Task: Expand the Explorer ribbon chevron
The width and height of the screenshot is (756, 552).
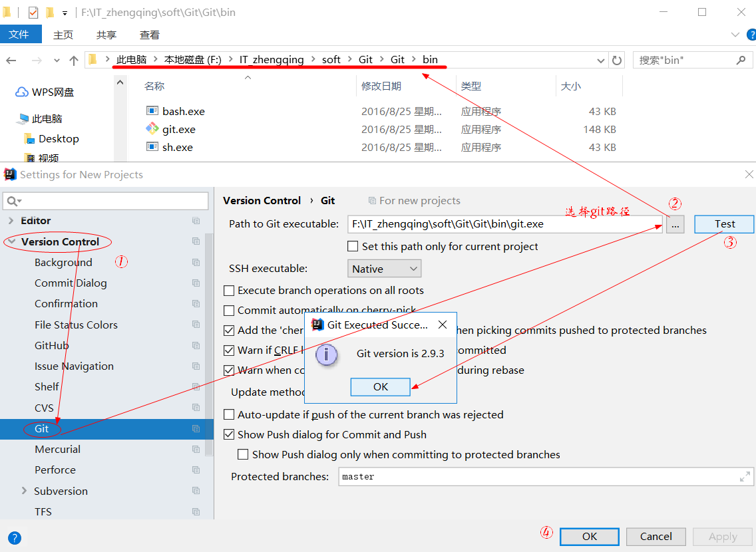Action: tap(735, 35)
